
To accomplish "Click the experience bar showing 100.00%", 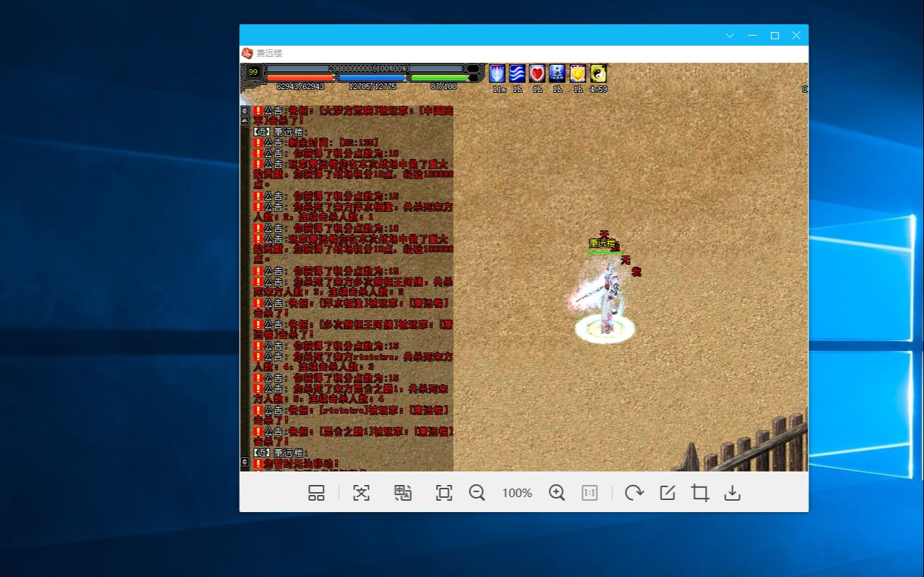I will [x=366, y=68].
